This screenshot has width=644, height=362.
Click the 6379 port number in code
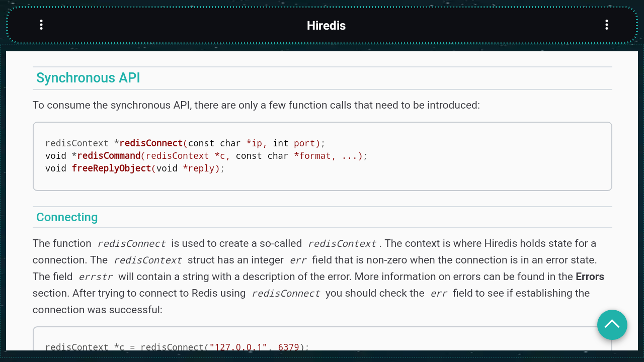coord(288,347)
